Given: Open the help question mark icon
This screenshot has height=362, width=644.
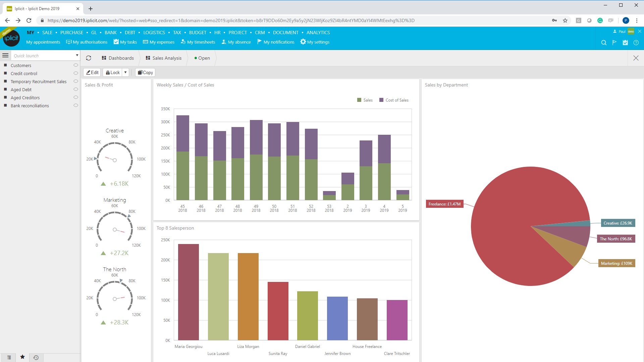Looking at the screenshot, I should coord(636,43).
